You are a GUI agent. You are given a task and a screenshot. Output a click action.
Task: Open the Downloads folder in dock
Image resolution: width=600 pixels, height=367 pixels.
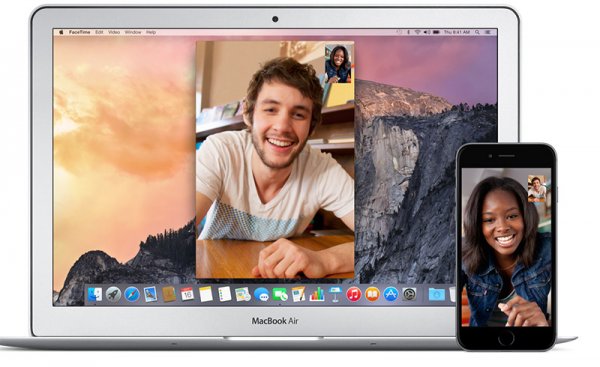[437, 294]
